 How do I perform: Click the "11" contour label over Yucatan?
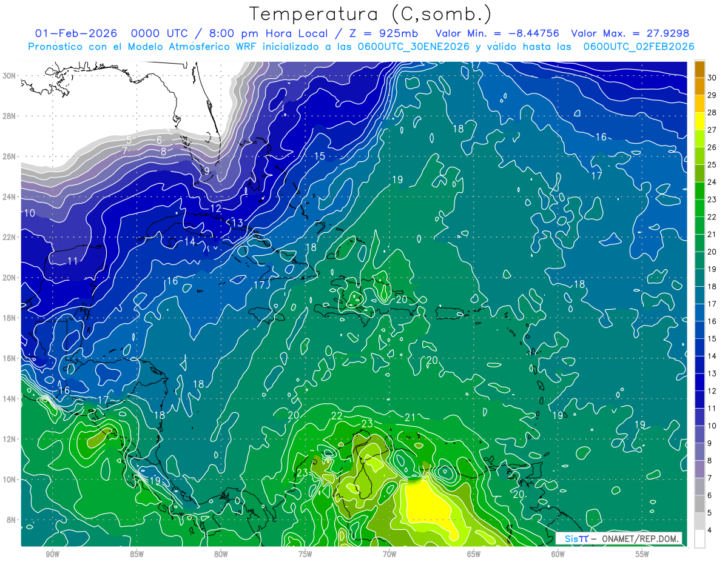click(x=73, y=261)
